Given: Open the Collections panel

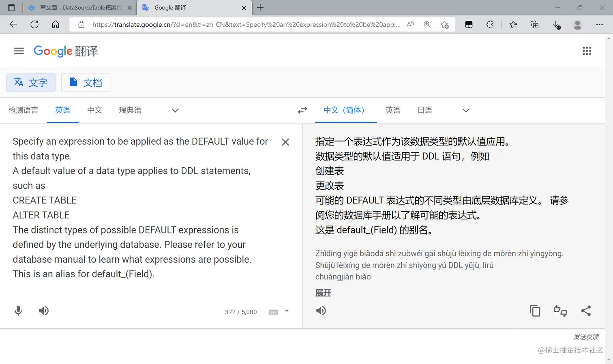Looking at the screenshot, I should point(535,24).
